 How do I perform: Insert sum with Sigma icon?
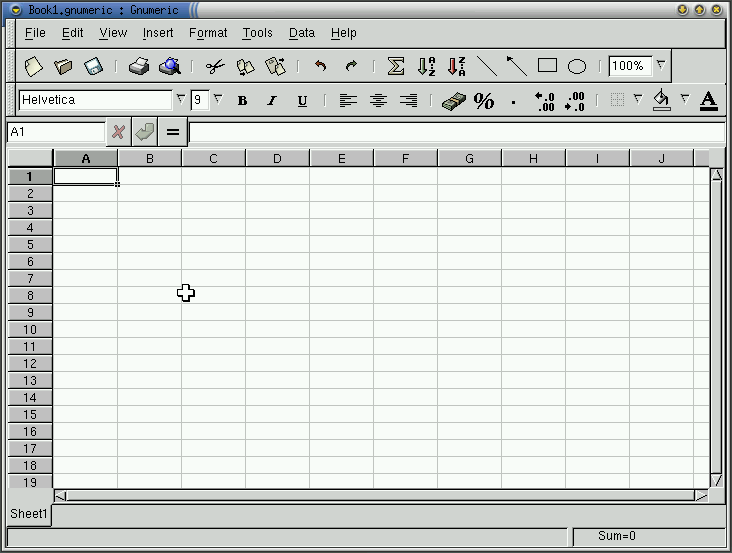pos(395,66)
